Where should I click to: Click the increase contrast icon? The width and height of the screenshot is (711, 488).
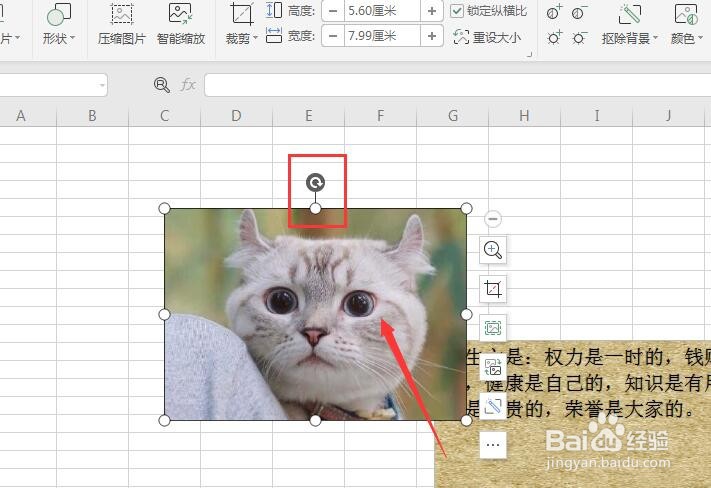click(554, 12)
